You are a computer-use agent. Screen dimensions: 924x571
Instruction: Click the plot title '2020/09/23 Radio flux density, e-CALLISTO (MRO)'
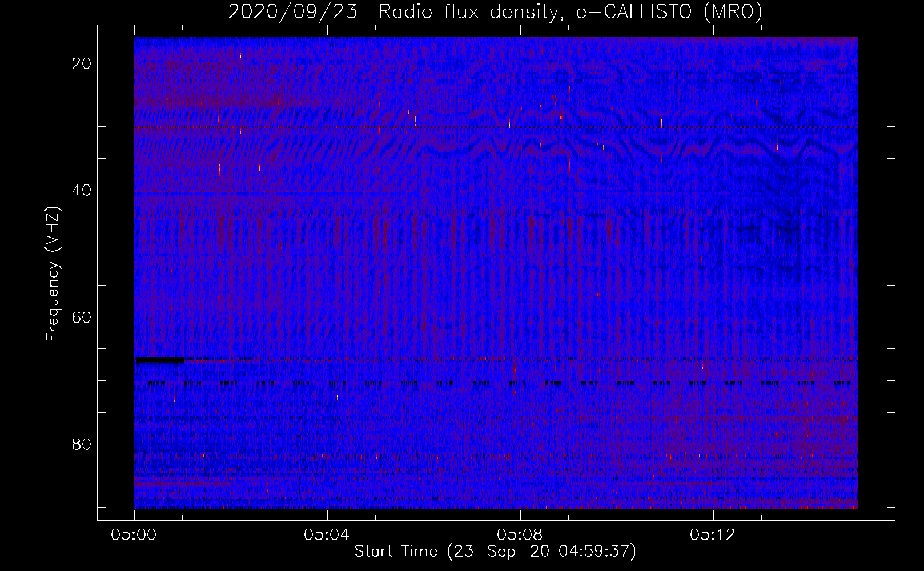[495, 11]
